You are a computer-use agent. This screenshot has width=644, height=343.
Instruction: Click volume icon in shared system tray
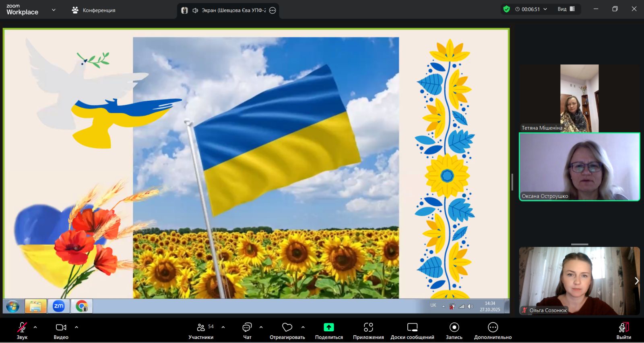470,306
